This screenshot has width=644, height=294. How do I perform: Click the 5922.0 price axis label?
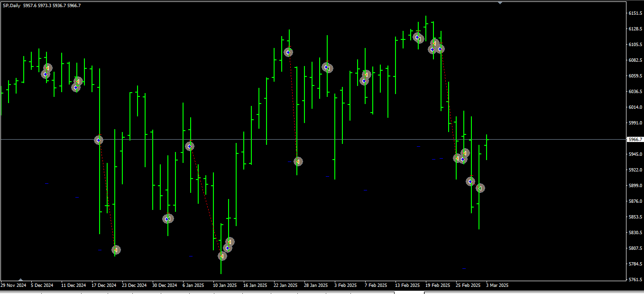(635, 170)
